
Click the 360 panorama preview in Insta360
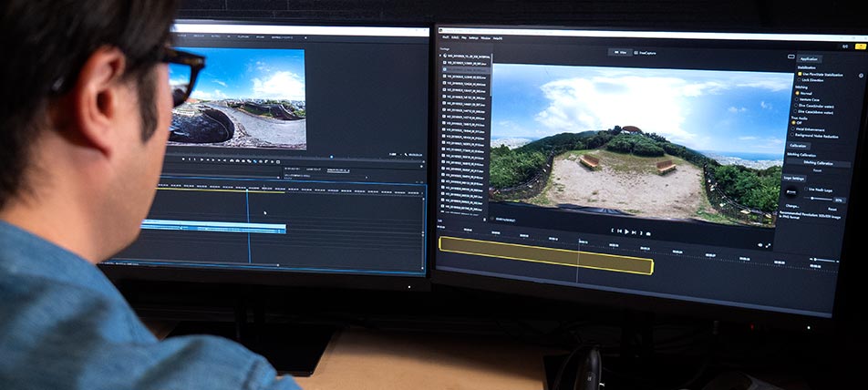[x=640, y=144]
